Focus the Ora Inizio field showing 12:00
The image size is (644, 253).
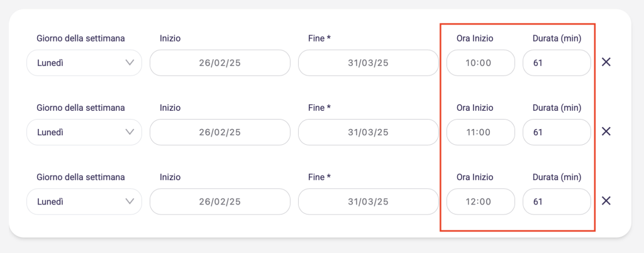coord(480,201)
